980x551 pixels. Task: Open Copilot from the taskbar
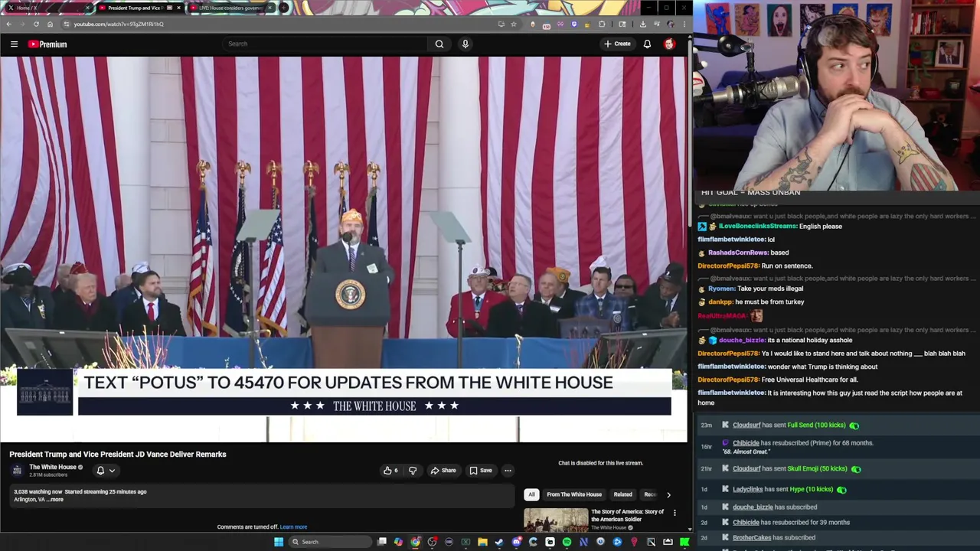398,542
